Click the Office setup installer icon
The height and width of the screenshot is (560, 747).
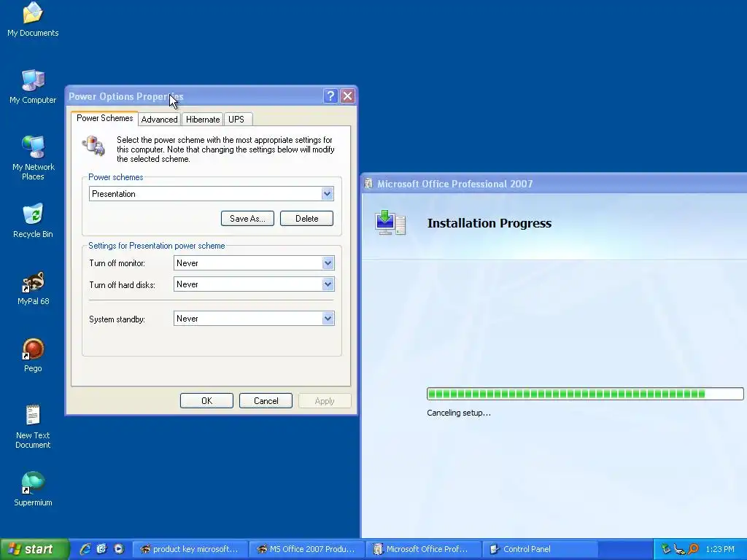390,223
